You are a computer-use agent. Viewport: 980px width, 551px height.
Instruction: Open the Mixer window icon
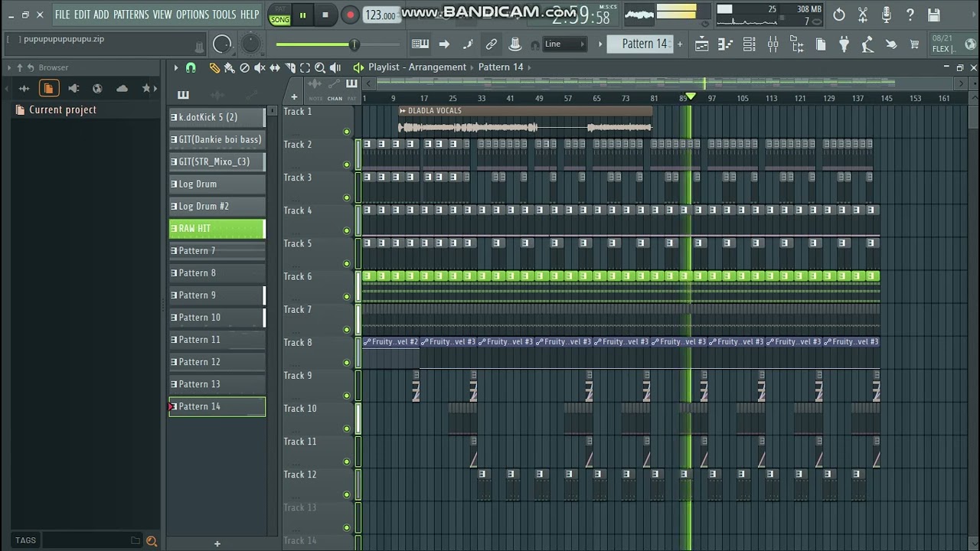[773, 45]
